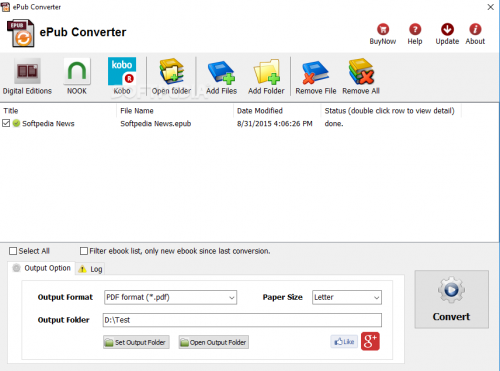Start conversion with the Convert button
500x371 pixels.
click(452, 299)
